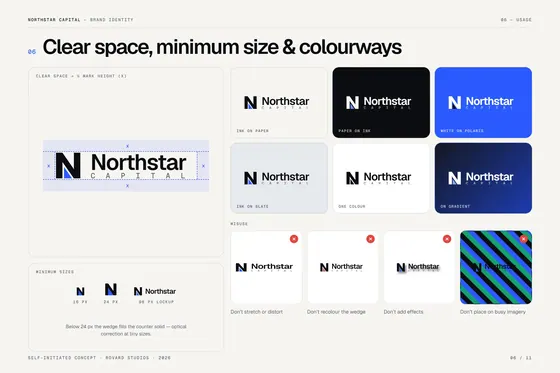Click the x marker left of the clear space logo
This screenshot has height=373, width=560.
click(x=49, y=166)
